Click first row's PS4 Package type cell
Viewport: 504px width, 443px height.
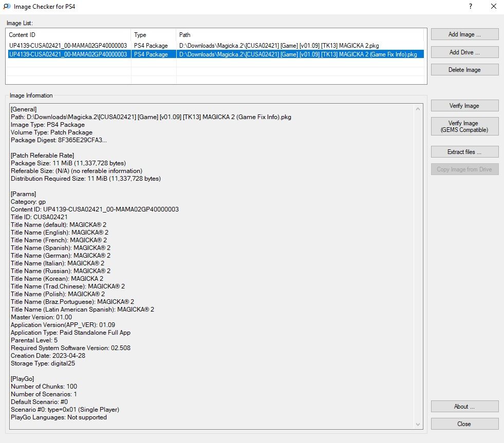151,46
